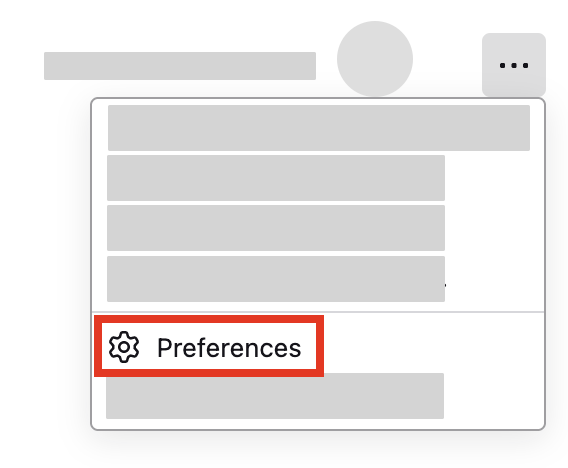
Task: Collapse the dropdown using the ellipsis button
Action: [x=514, y=65]
